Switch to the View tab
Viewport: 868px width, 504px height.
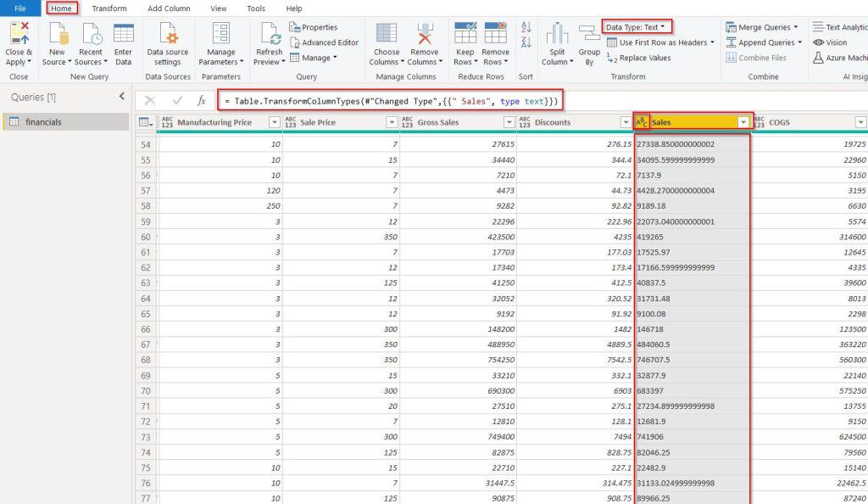coord(219,8)
